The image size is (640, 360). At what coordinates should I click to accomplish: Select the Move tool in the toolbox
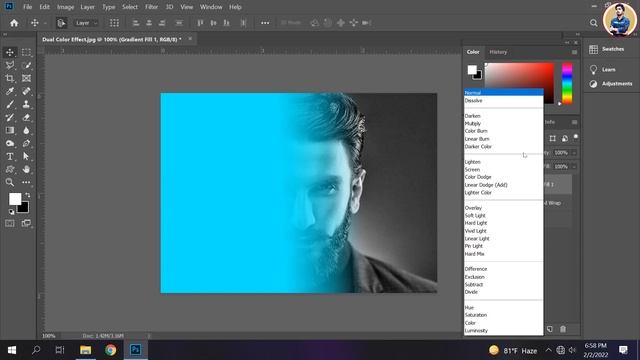[10, 52]
